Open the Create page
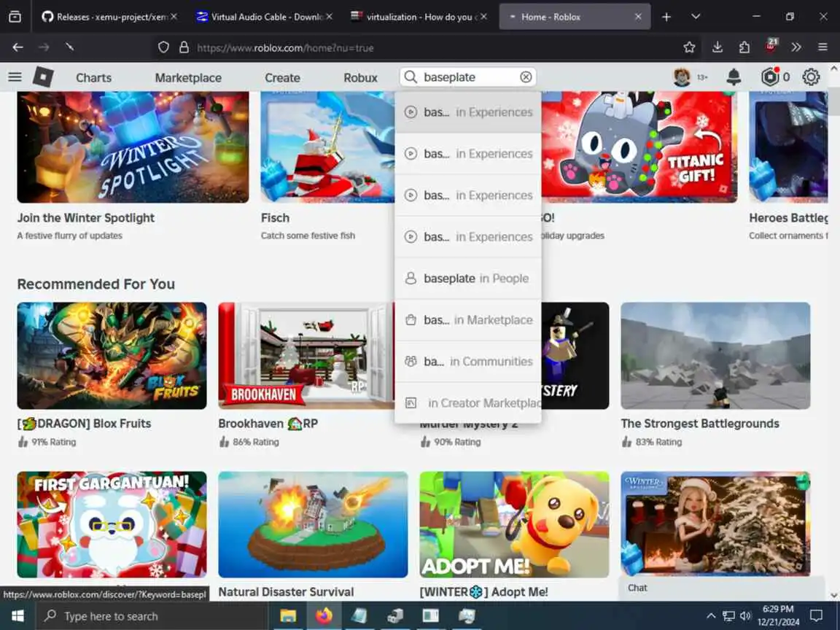840x630 pixels. coord(282,78)
